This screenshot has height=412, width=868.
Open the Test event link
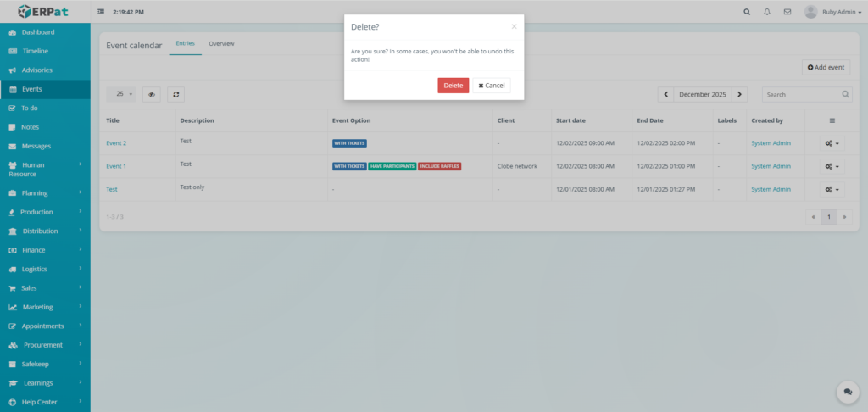pyautogui.click(x=112, y=189)
